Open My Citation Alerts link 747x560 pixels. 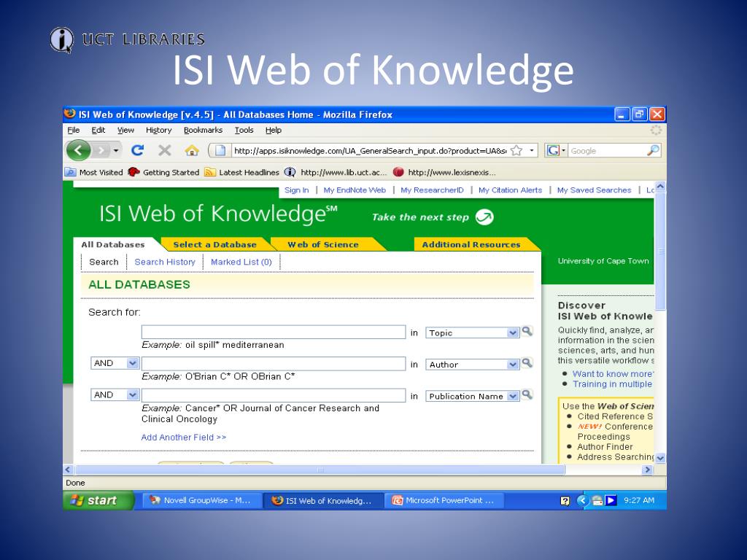[510, 190]
